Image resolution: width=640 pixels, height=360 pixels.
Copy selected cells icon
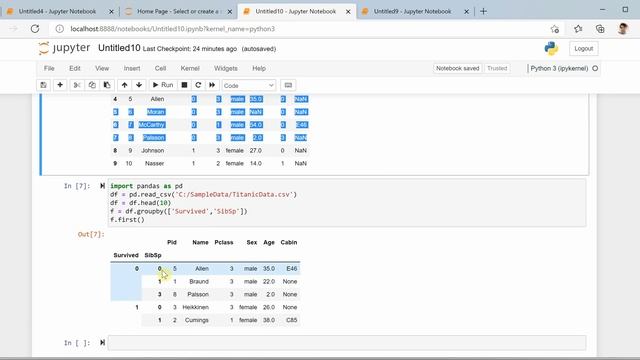(x=92, y=85)
